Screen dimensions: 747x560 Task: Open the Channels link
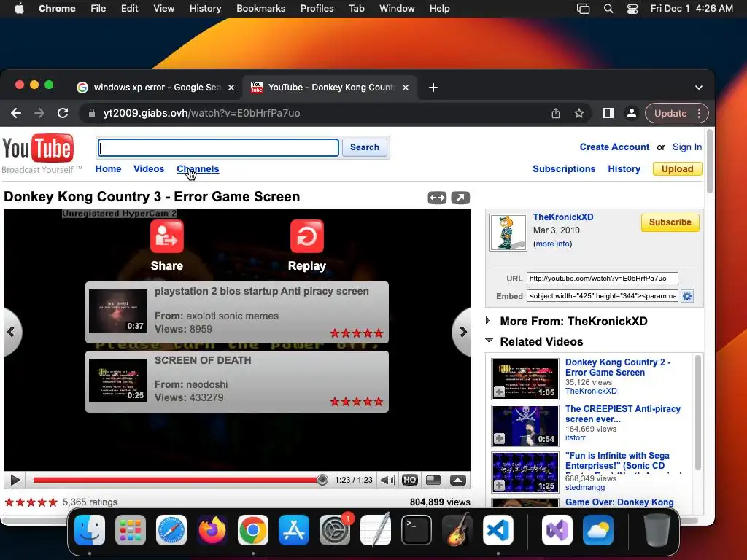pos(198,169)
